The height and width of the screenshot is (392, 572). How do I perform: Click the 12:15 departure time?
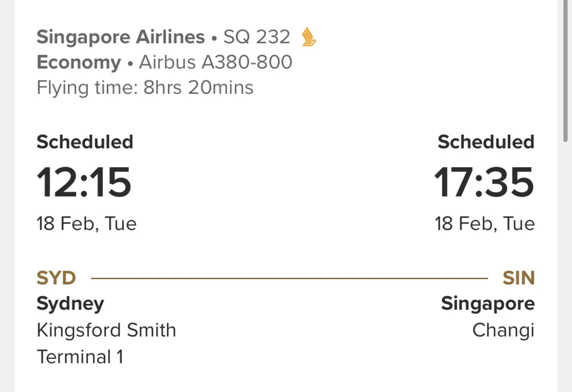(84, 183)
